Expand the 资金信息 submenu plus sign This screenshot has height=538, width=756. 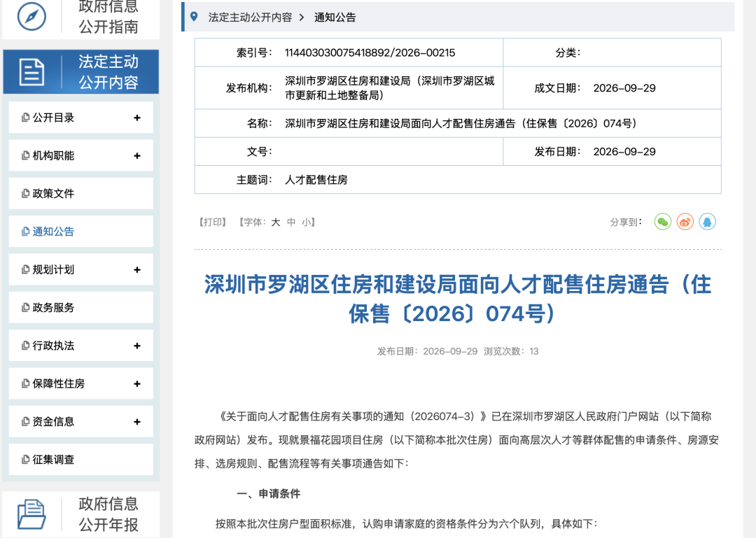tap(137, 422)
